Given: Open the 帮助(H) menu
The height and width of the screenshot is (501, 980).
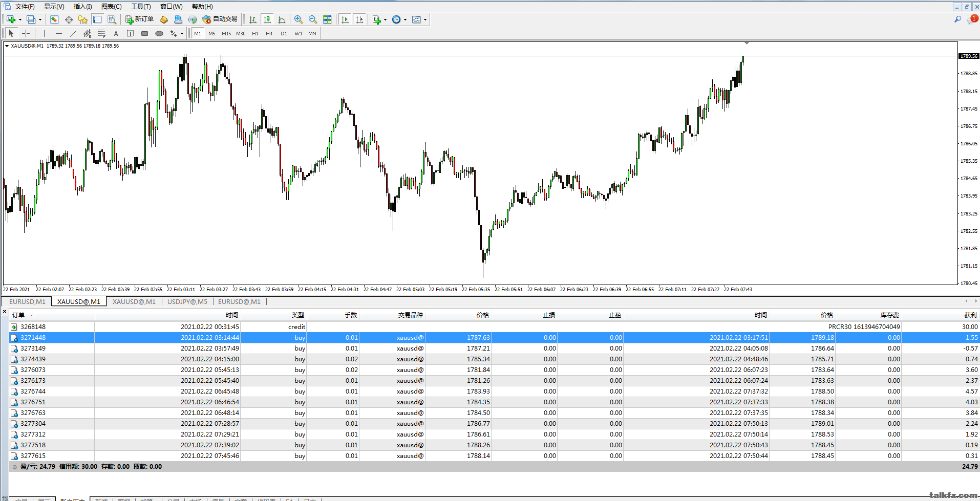Looking at the screenshot, I should pyautogui.click(x=202, y=7).
